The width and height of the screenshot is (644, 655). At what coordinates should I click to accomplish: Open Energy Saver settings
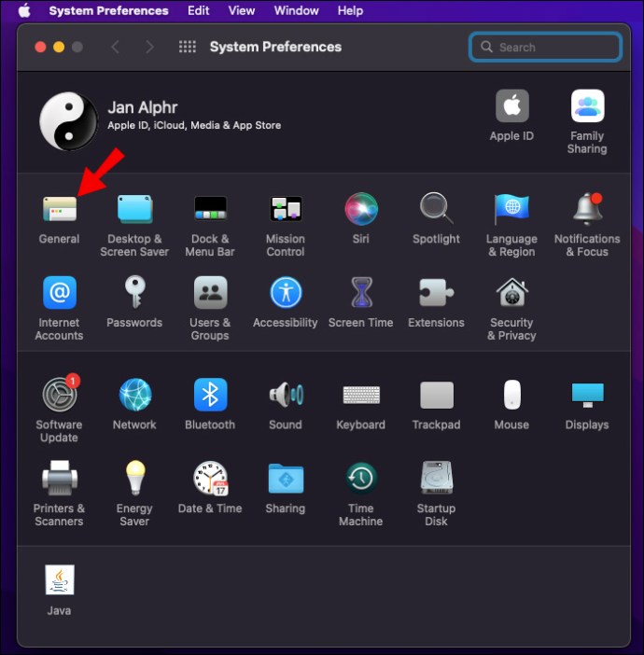[x=134, y=478]
